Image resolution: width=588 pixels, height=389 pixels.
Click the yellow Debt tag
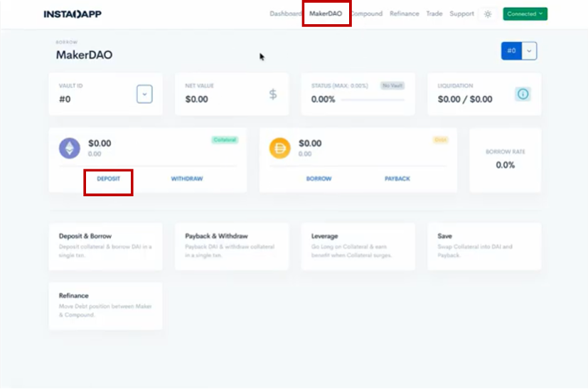point(440,140)
